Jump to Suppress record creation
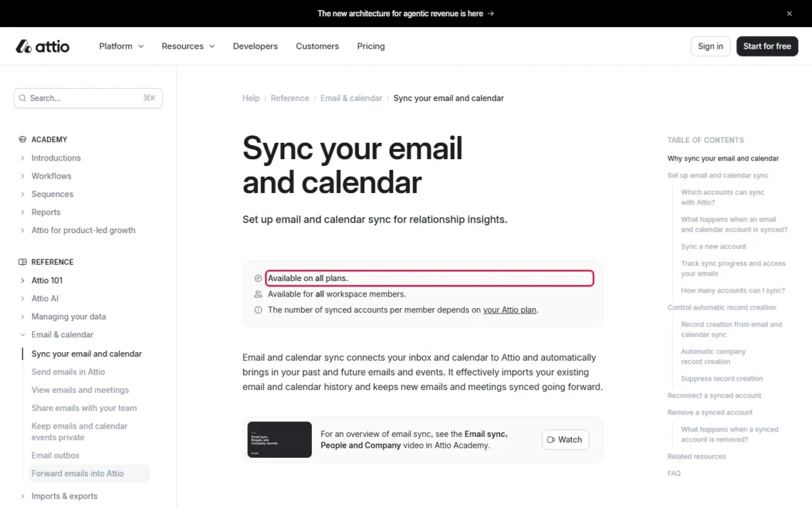The image size is (812, 508). tap(721, 379)
